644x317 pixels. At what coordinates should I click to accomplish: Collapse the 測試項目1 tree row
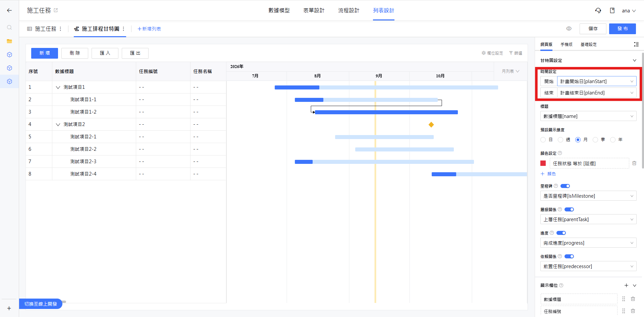tap(58, 87)
